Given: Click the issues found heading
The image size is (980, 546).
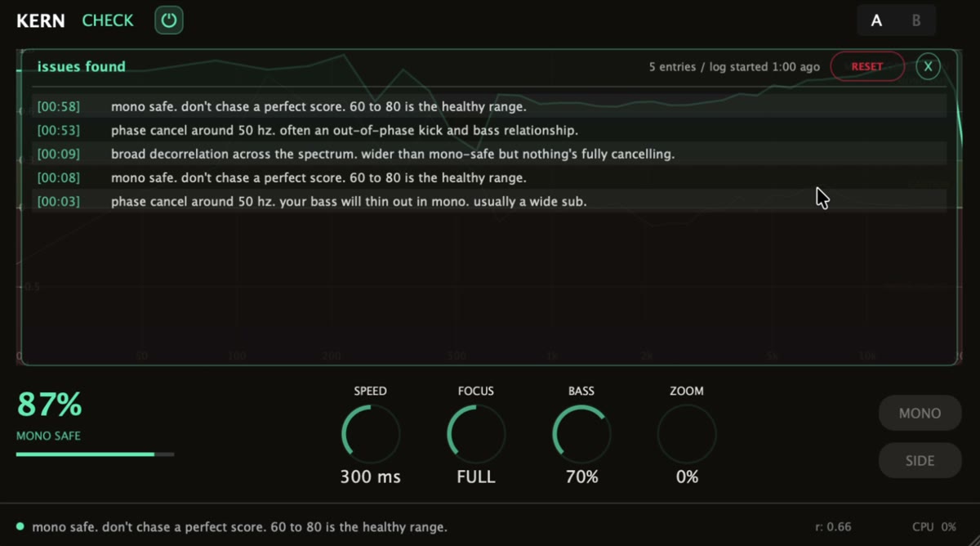Looking at the screenshot, I should [x=82, y=66].
